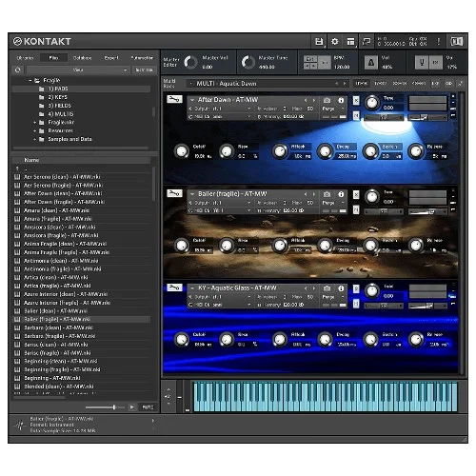Toggle Solo on Balier (fragile) instrument

[x=356, y=194]
